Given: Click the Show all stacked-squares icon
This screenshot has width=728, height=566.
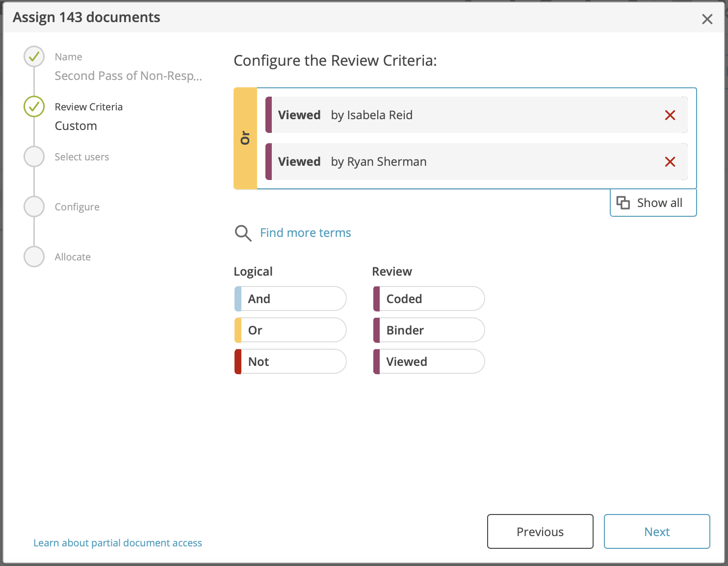Looking at the screenshot, I should (x=623, y=203).
